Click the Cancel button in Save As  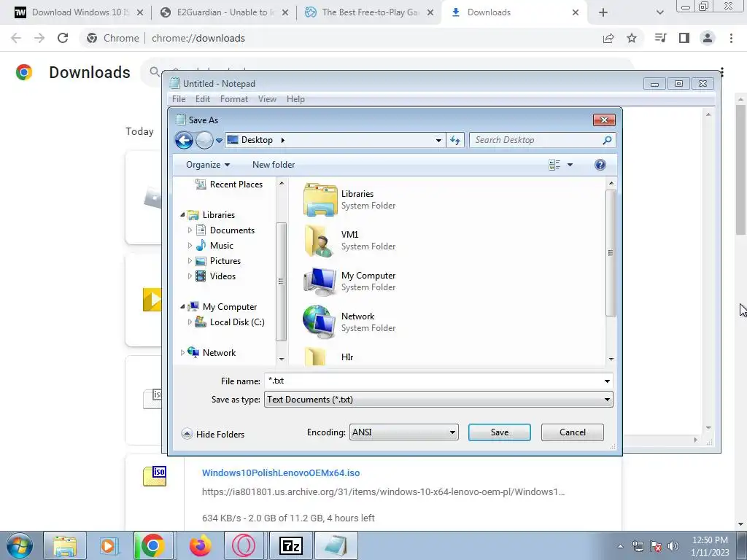coord(572,432)
